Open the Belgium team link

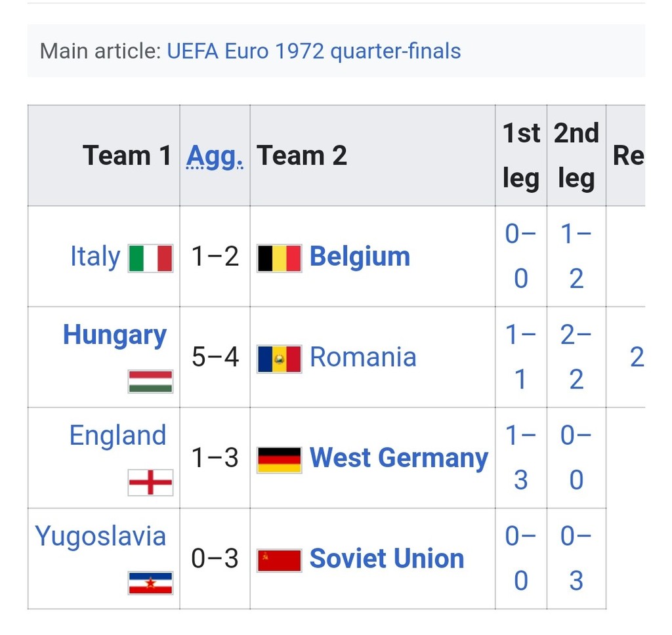point(360,256)
